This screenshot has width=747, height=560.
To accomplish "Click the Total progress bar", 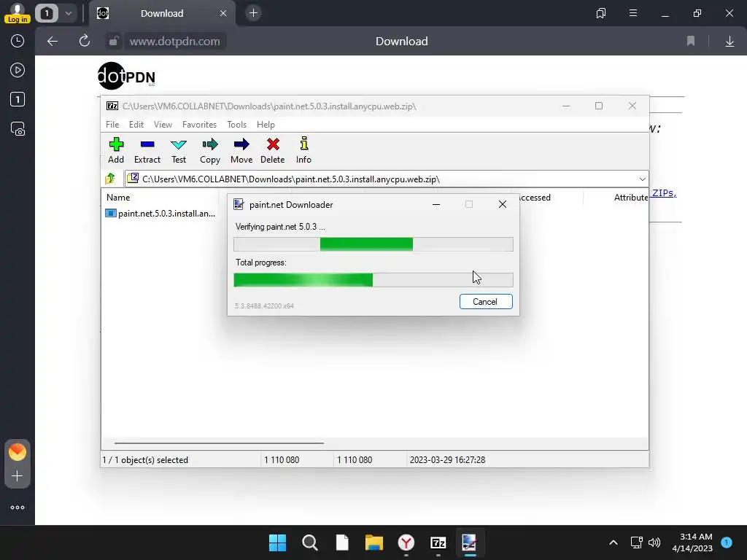I will tap(373, 279).
